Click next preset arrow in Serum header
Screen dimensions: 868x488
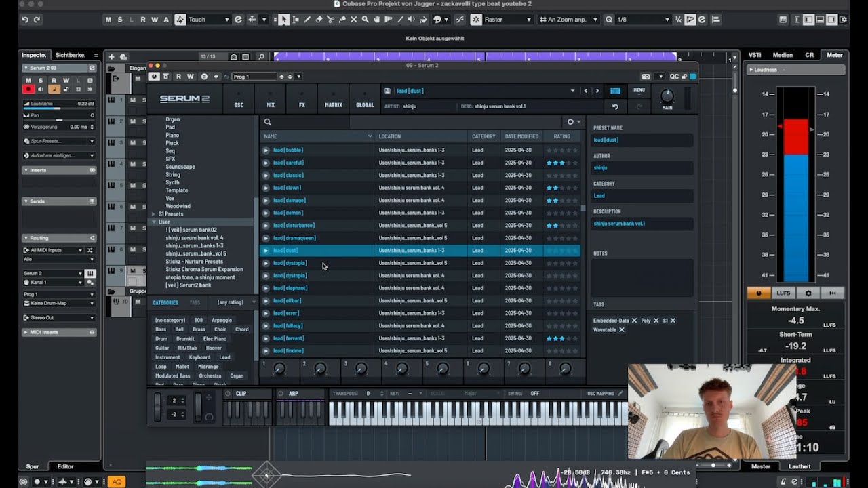[597, 91]
